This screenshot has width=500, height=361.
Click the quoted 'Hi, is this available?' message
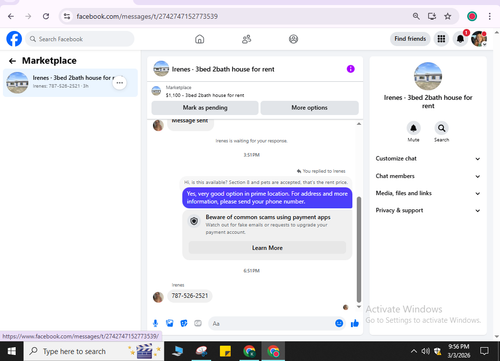click(x=266, y=182)
